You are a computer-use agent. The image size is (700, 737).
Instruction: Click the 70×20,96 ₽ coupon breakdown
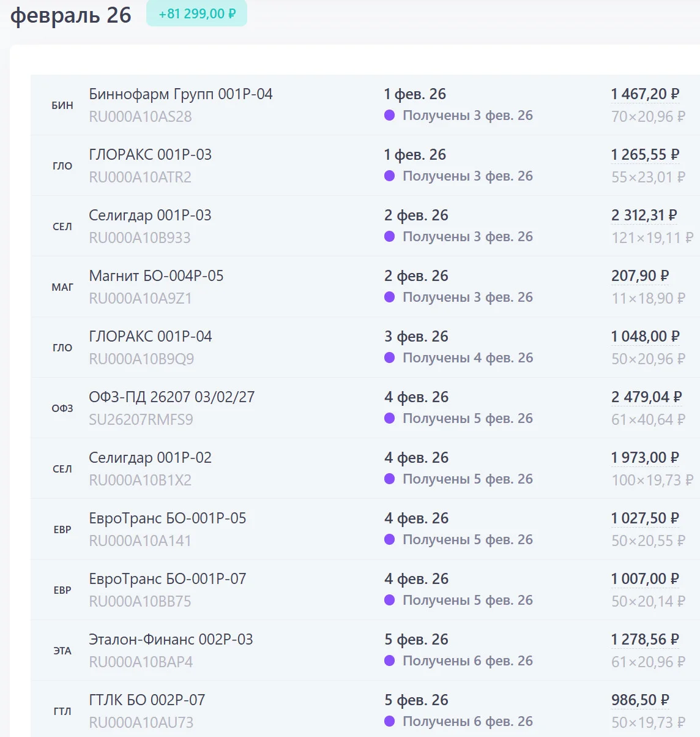click(648, 116)
